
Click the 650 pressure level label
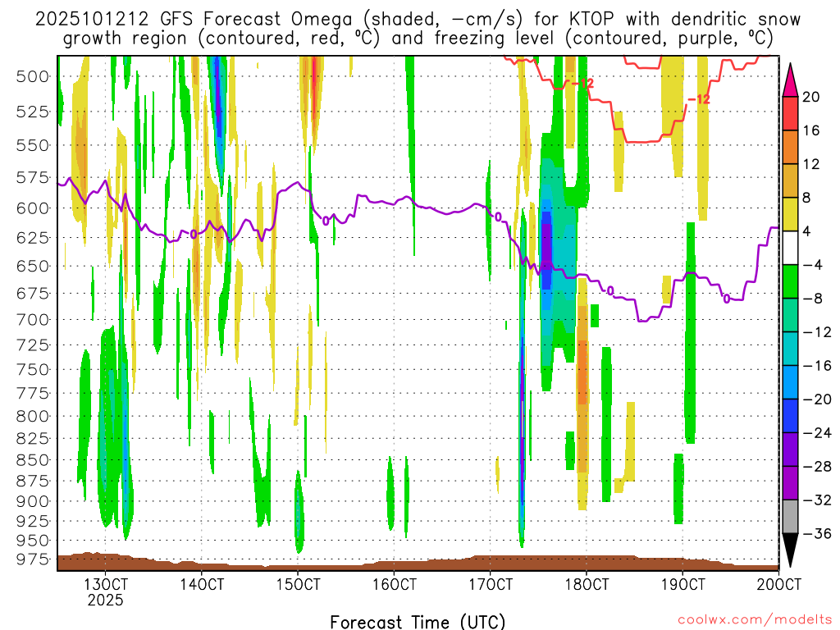[33, 266]
